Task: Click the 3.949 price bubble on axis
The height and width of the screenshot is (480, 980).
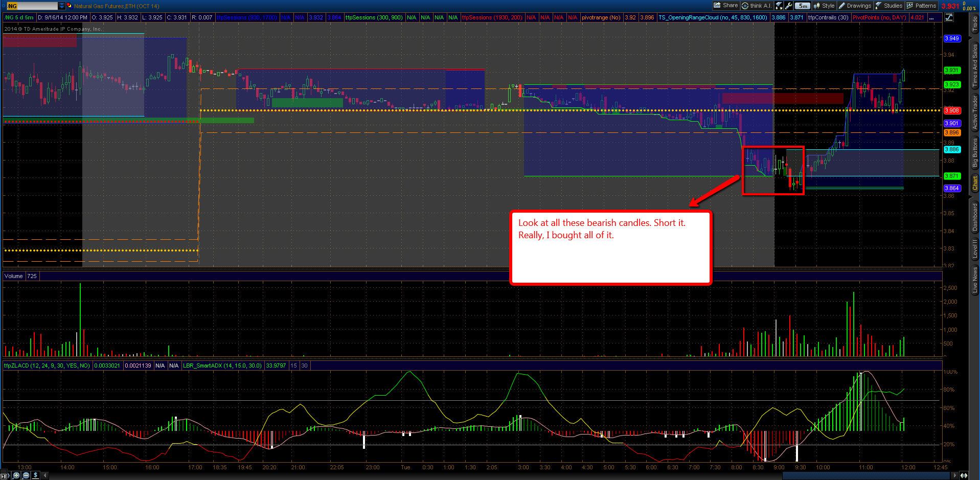Action: point(952,38)
